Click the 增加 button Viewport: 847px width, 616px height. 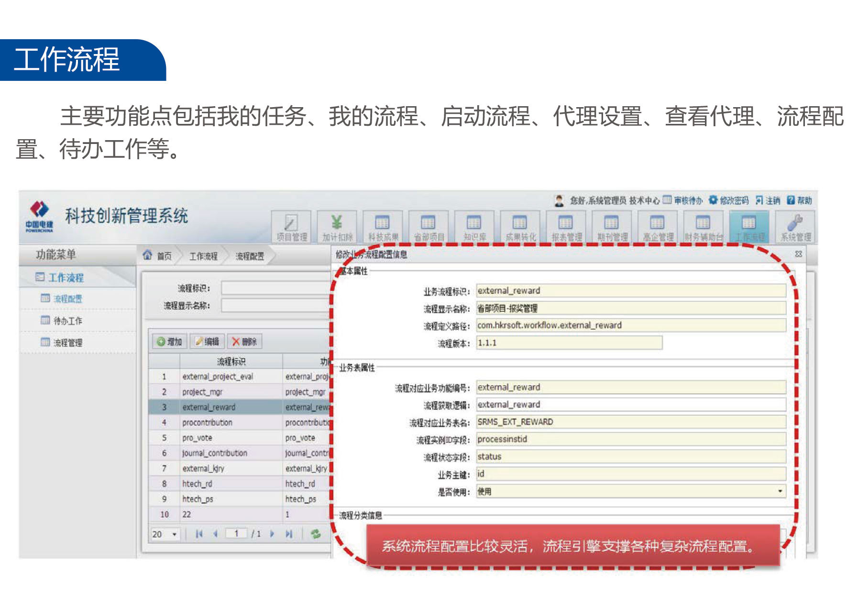coord(170,341)
